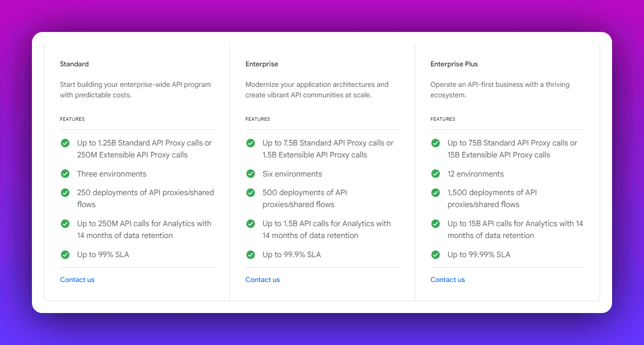
Task: Click Standard plan's Contact us link
Action: (x=77, y=280)
